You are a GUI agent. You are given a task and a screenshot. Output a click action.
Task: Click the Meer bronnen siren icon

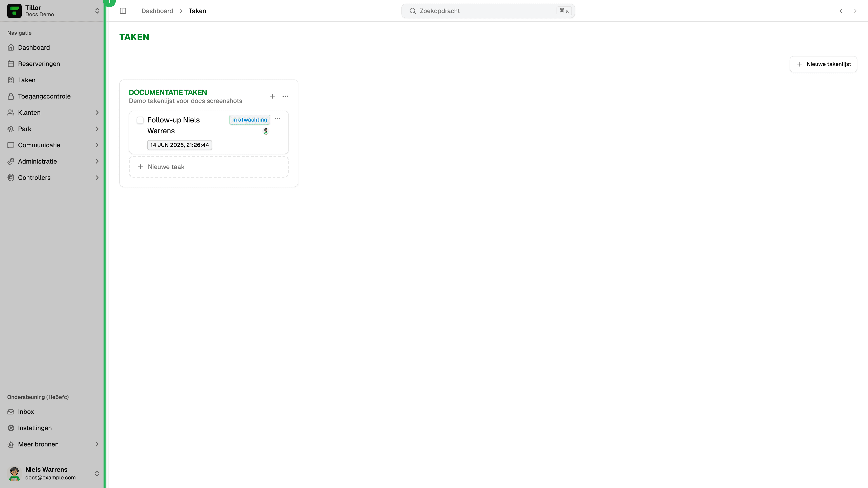[x=11, y=444]
